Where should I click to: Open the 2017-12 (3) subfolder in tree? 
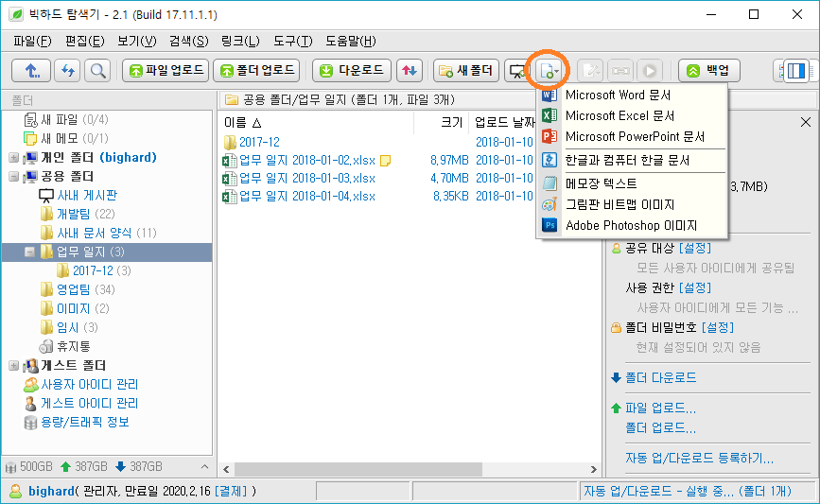click(x=94, y=270)
